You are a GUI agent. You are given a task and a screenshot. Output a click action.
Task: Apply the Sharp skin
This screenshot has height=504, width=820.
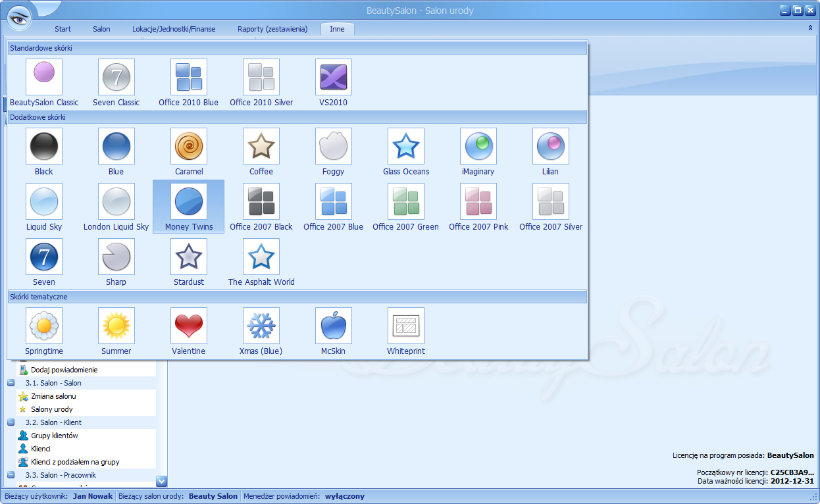tap(116, 263)
